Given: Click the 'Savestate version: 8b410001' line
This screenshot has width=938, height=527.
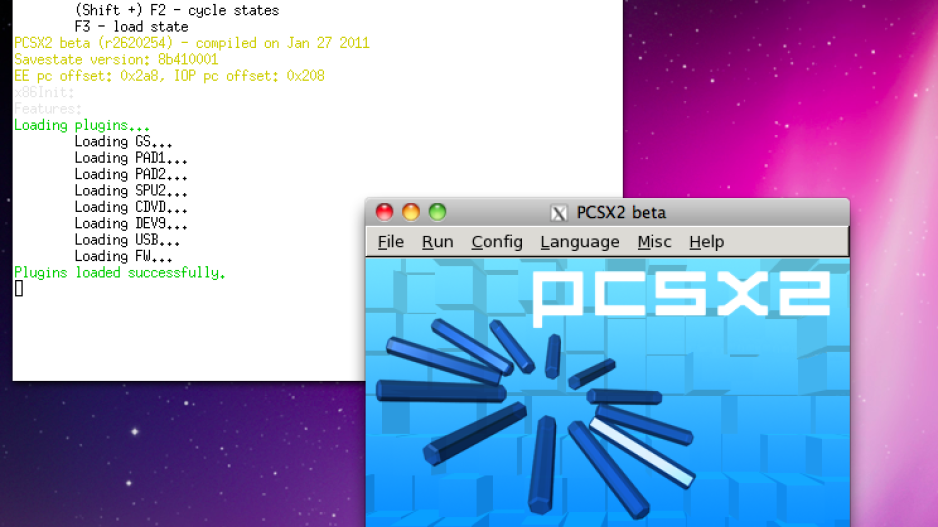Looking at the screenshot, I should click(x=116, y=60).
